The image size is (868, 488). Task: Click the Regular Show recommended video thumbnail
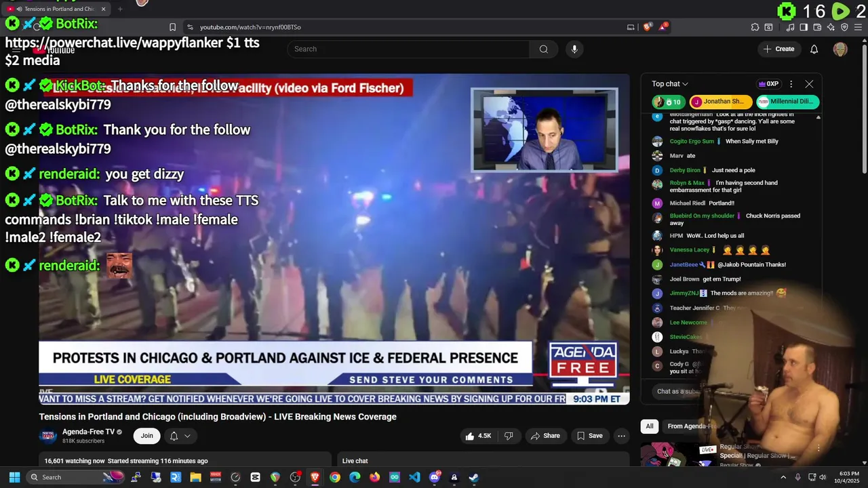[678, 455]
